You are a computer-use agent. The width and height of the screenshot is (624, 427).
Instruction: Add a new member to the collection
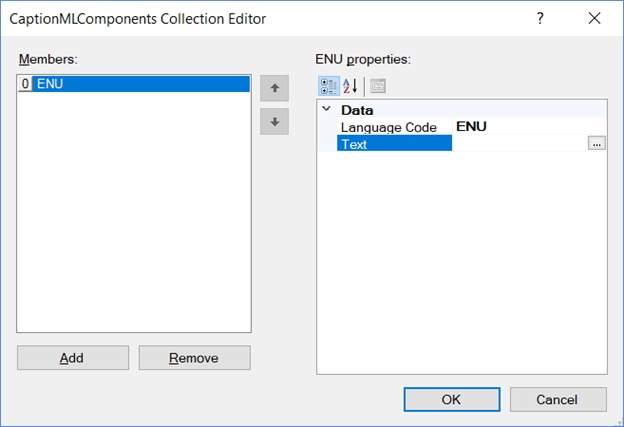tap(73, 358)
